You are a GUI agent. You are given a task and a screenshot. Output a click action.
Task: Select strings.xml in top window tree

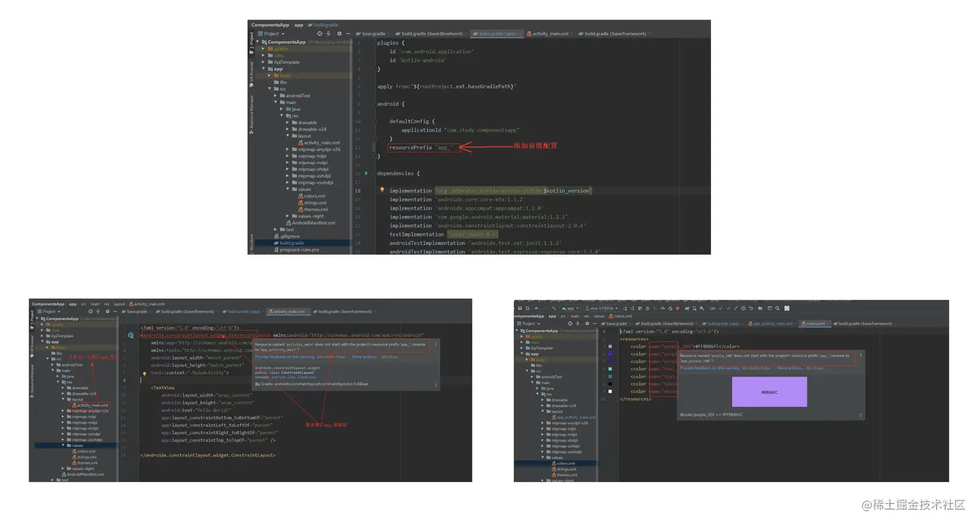pyautogui.click(x=312, y=203)
